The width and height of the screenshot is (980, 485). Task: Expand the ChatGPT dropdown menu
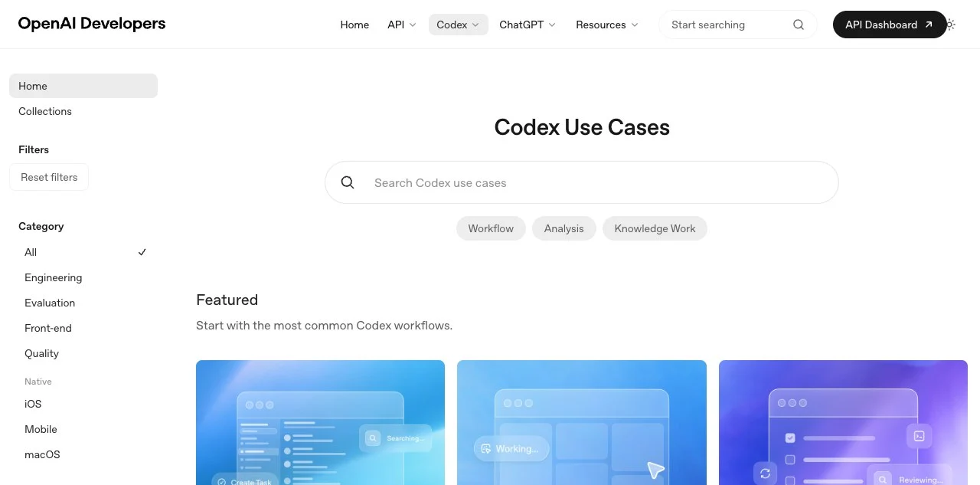(x=528, y=25)
